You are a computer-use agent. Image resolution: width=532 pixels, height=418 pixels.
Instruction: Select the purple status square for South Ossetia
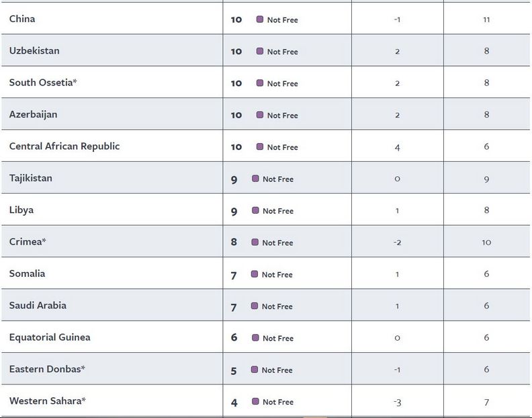pyautogui.click(x=259, y=83)
